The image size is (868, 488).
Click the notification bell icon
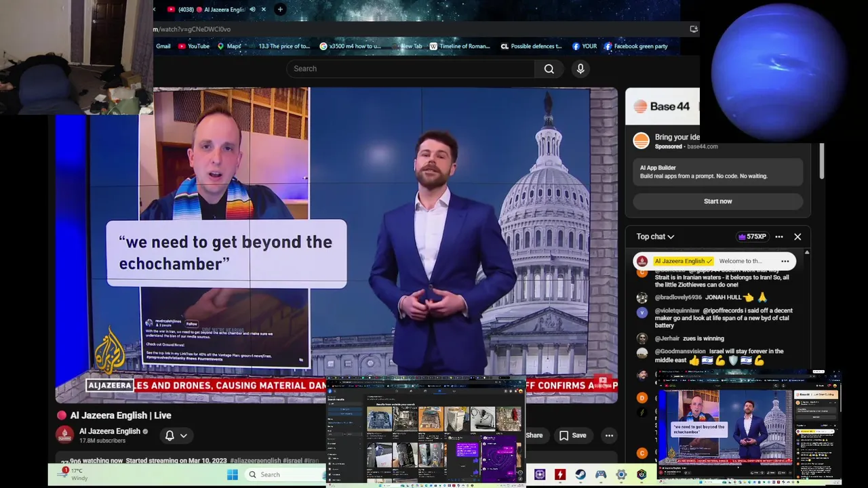coord(170,435)
